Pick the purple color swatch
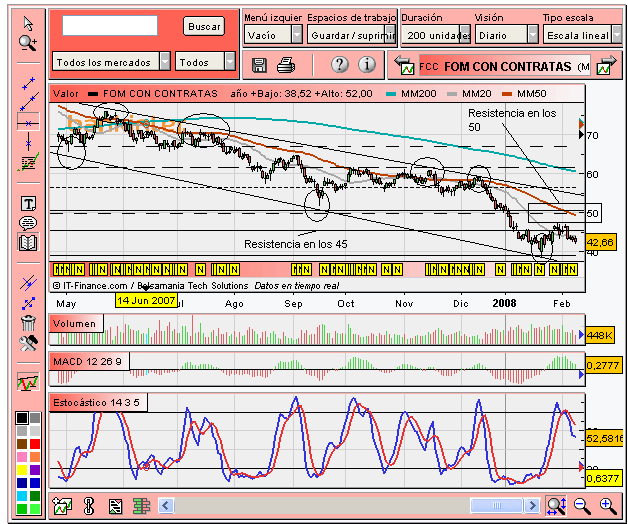This screenshot has width=628, height=524. [x=35, y=470]
